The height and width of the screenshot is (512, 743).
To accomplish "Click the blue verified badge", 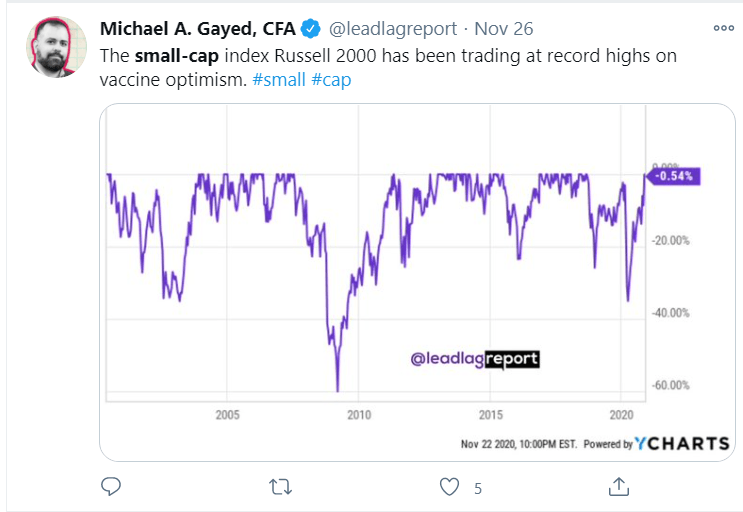I will (311, 29).
